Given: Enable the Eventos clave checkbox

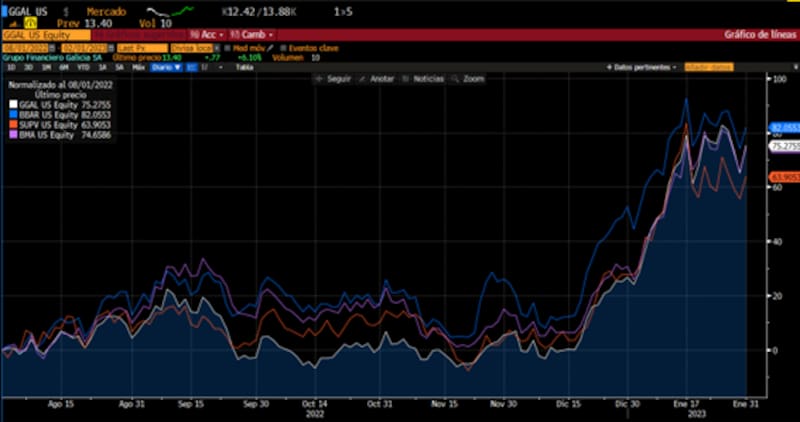Looking at the screenshot, I should click(282, 47).
